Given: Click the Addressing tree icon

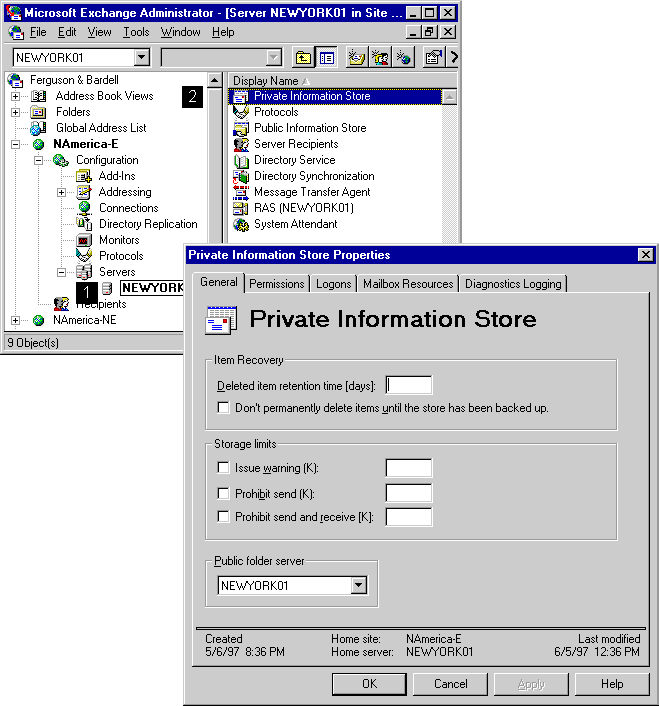Looking at the screenshot, I should (84, 192).
